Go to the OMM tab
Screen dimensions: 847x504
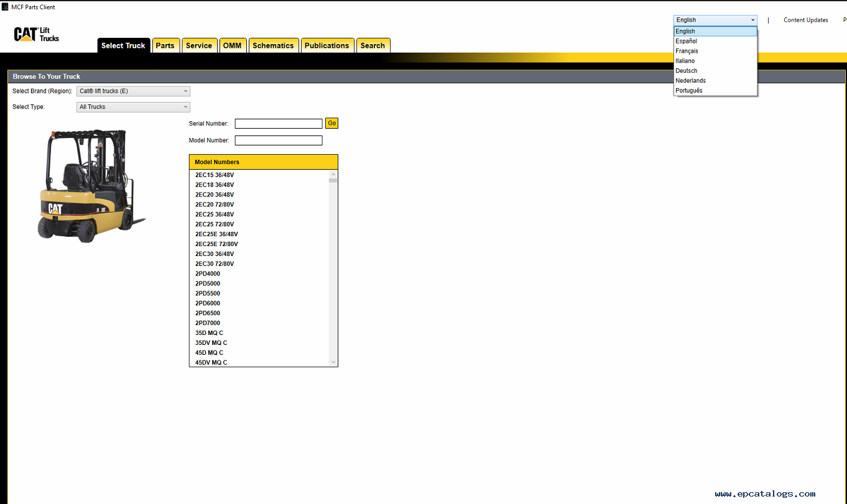[x=233, y=45]
